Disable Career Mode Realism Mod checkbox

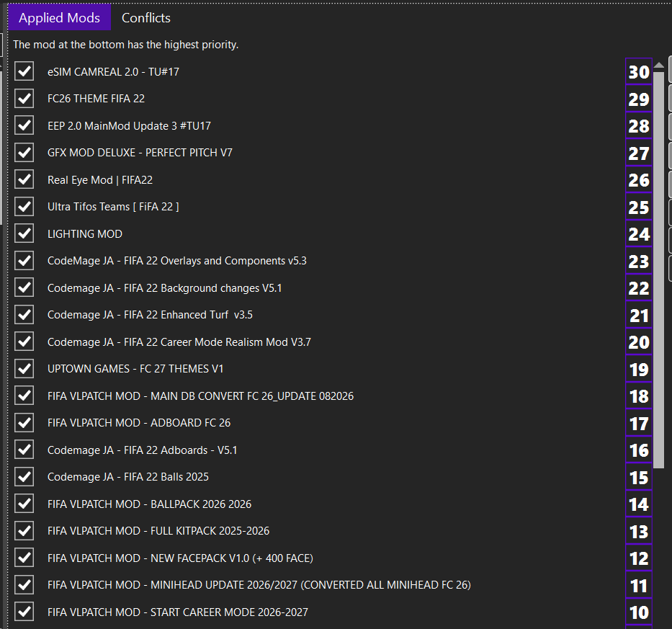click(x=24, y=342)
